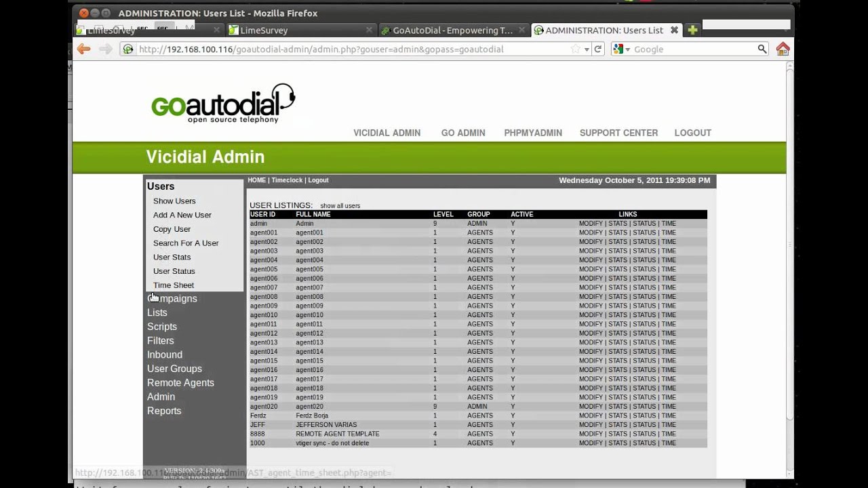Reload the page with the refresh icon
This screenshot has width=868, height=488.
(598, 49)
